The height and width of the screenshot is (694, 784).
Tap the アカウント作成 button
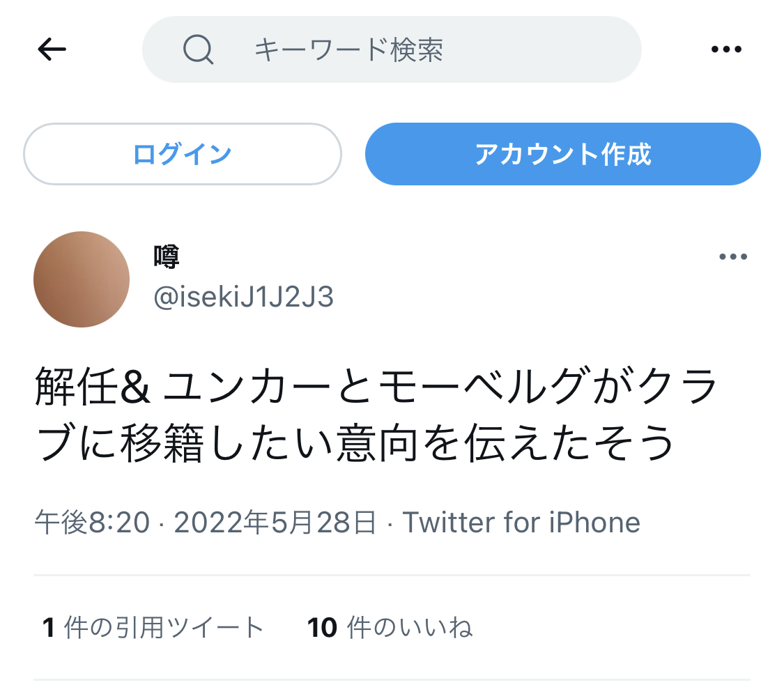tap(562, 154)
